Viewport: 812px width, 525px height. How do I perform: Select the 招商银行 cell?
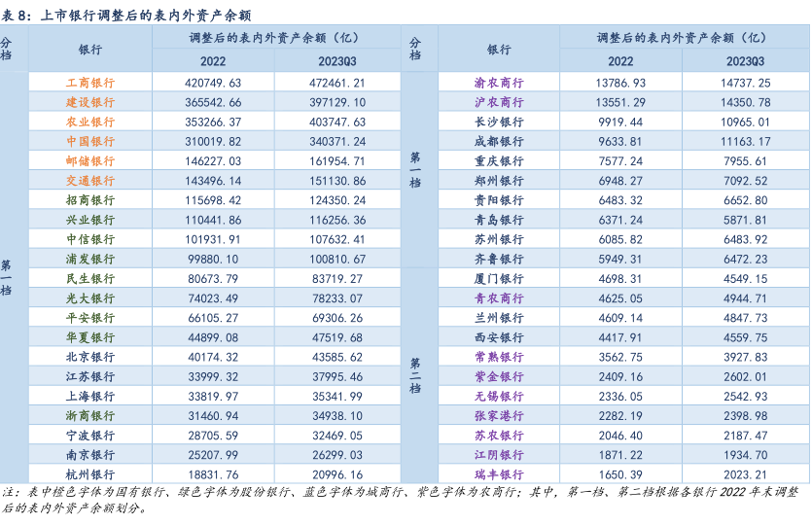[89, 200]
